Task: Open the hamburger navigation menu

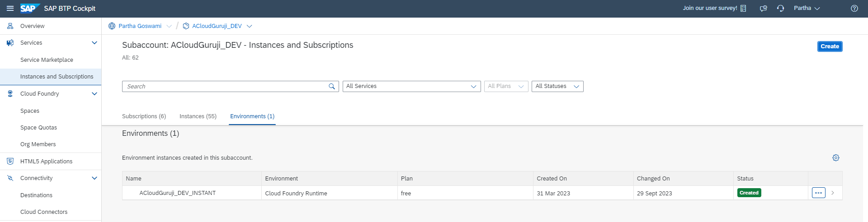Action: pyautogui.click(x=10, y=9)
